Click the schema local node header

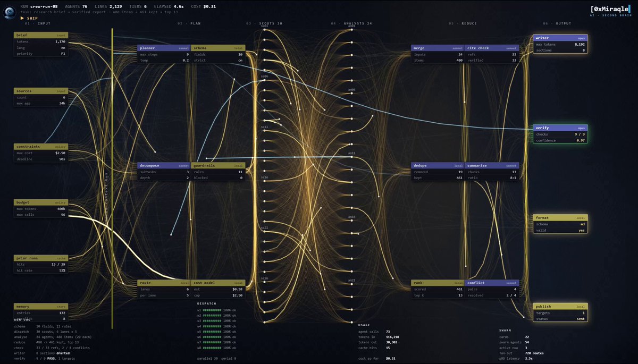218,48
